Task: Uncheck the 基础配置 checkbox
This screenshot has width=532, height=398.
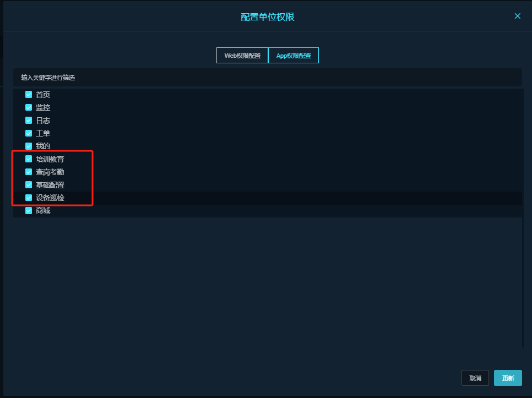Action: coord(29,185)
